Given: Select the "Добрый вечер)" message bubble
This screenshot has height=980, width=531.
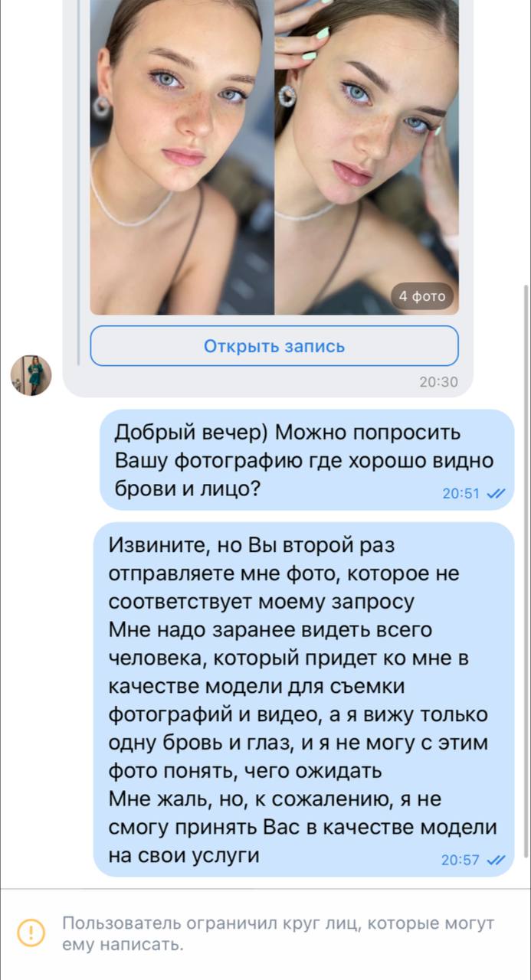Looking at the screenshot, I should (307, 459).
